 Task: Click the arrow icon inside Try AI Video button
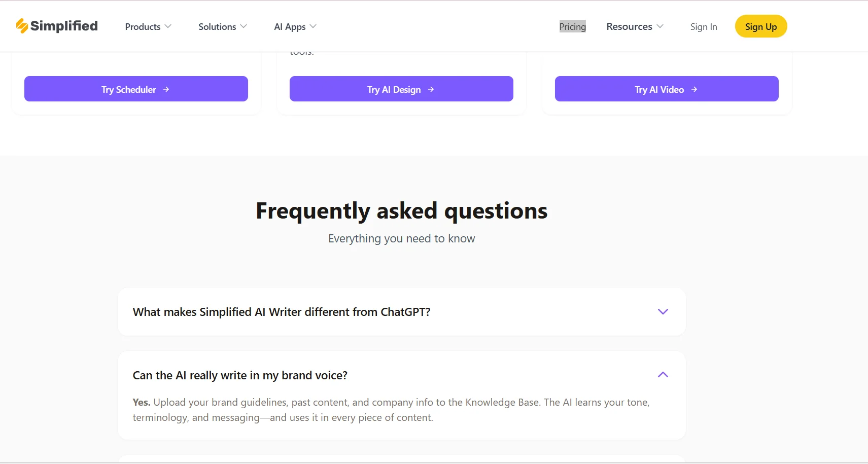[x=693, y=89]
